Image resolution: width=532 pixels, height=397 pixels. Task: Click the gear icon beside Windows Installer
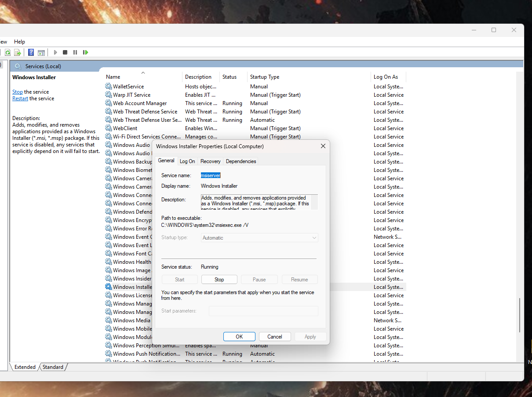(x=108, y=287)
